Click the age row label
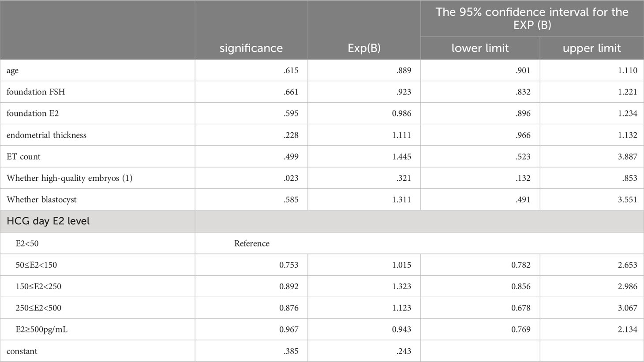Image resolution: width=644 pixels, height=362 pixels. click(x=12, y=71)
